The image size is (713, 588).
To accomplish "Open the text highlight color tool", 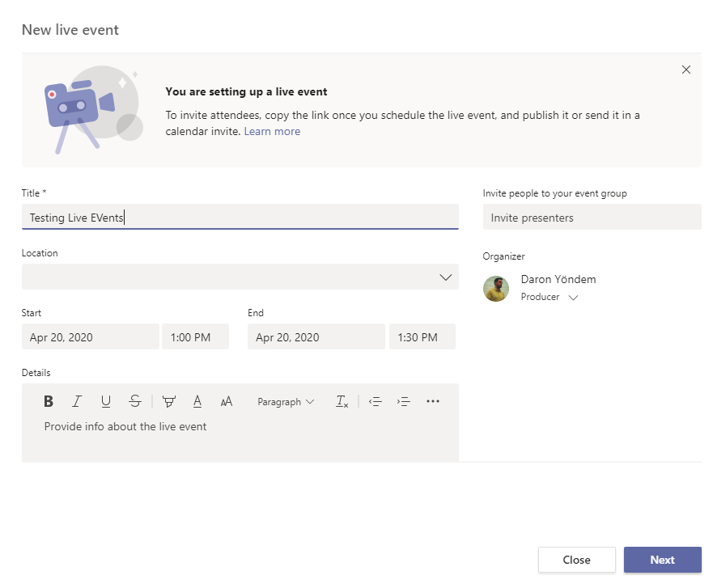I will pos(168,401).
